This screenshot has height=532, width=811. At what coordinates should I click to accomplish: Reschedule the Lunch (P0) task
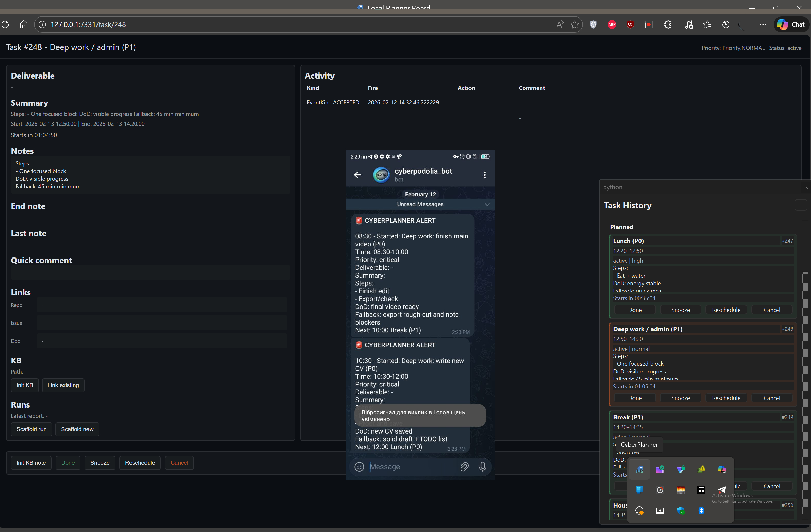coord(726,310)
